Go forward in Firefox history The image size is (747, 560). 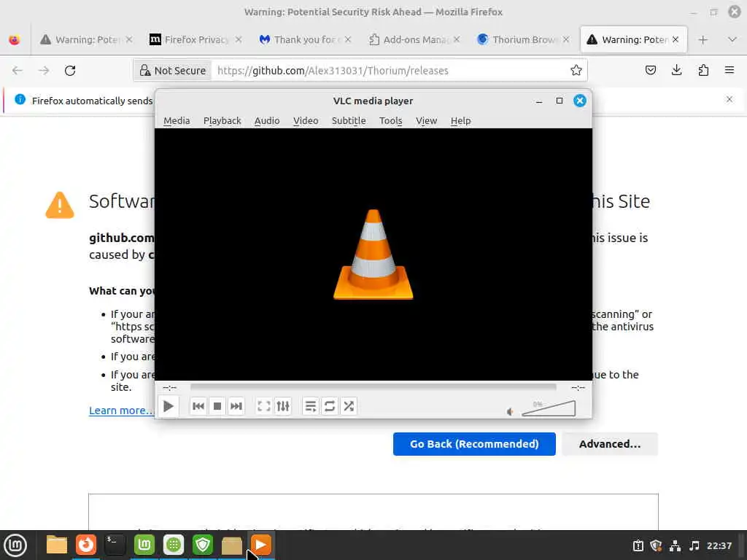(x=44, y=71)
